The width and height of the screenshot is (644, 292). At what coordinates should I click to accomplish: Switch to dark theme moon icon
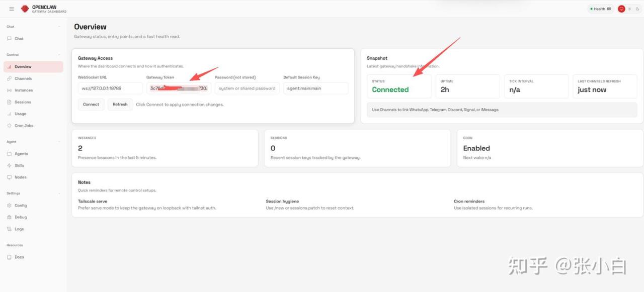pos(637,9)
